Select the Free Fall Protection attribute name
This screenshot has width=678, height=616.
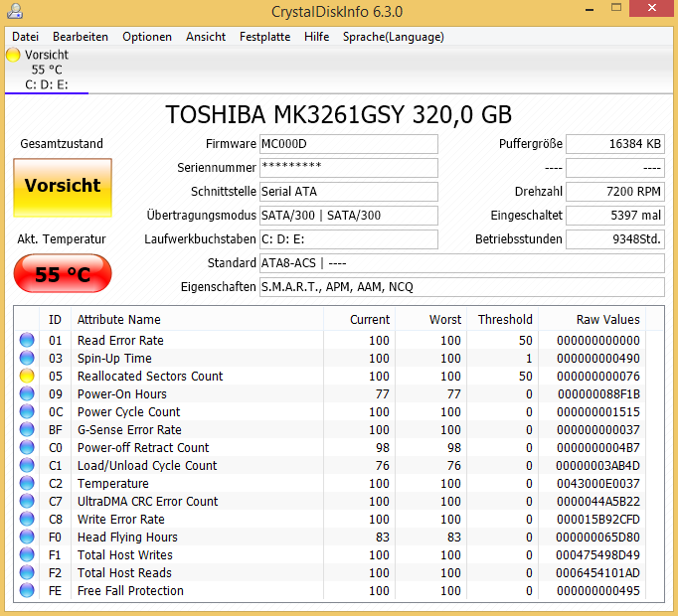click(130, 590)
